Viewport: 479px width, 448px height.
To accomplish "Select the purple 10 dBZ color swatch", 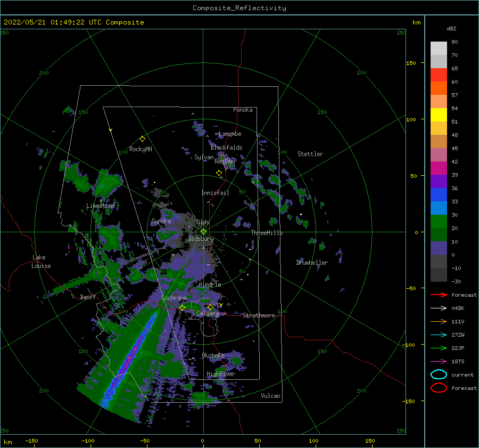I will coord(439,248).
